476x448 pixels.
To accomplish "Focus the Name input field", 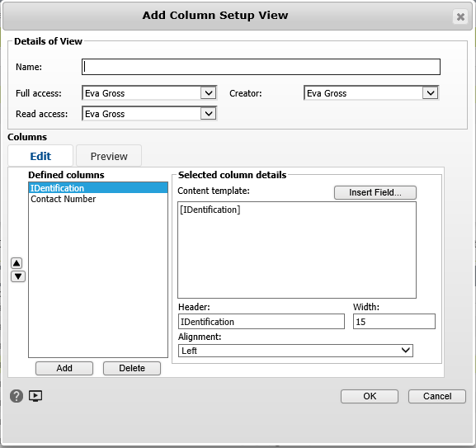I will 261,67.
